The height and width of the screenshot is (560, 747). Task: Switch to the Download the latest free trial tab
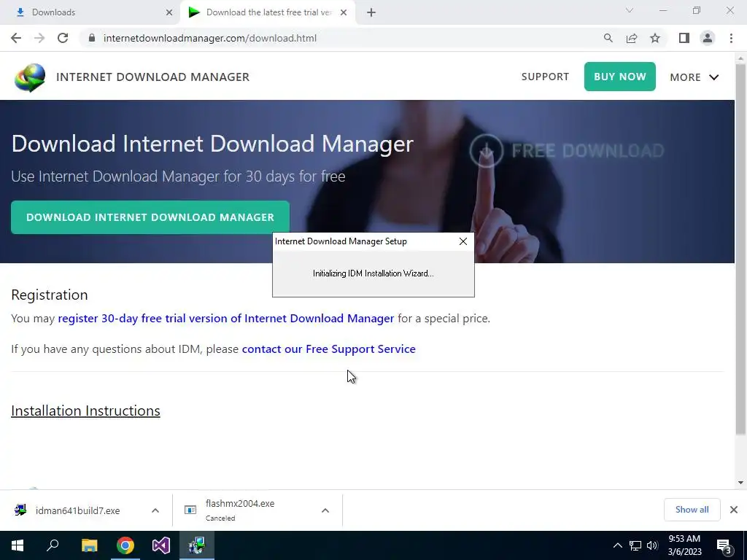pos(267,12)
